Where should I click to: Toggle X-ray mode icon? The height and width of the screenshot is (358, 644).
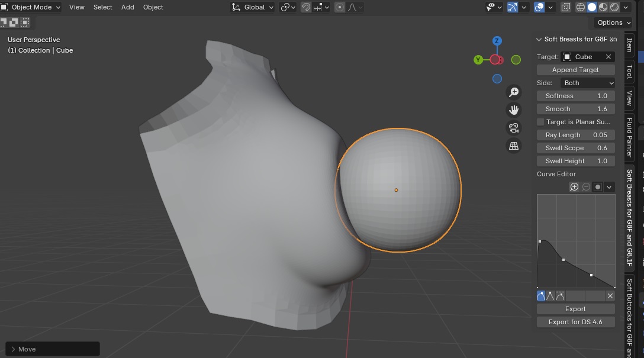point(565,7)
